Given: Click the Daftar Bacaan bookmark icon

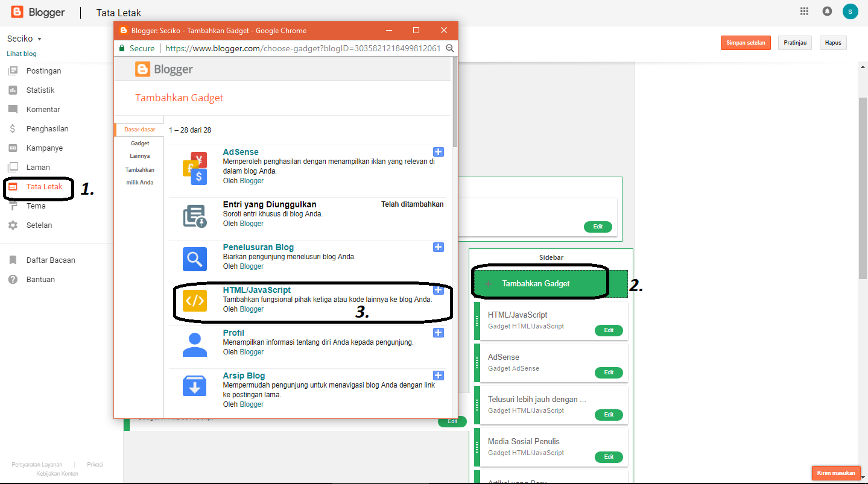Looking at the screenshot, I should (x=13, y=260).
